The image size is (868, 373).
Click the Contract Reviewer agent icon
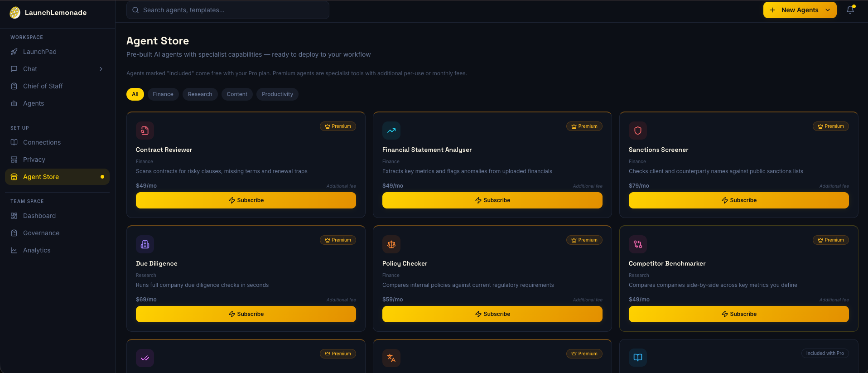(x=145, y=130)
